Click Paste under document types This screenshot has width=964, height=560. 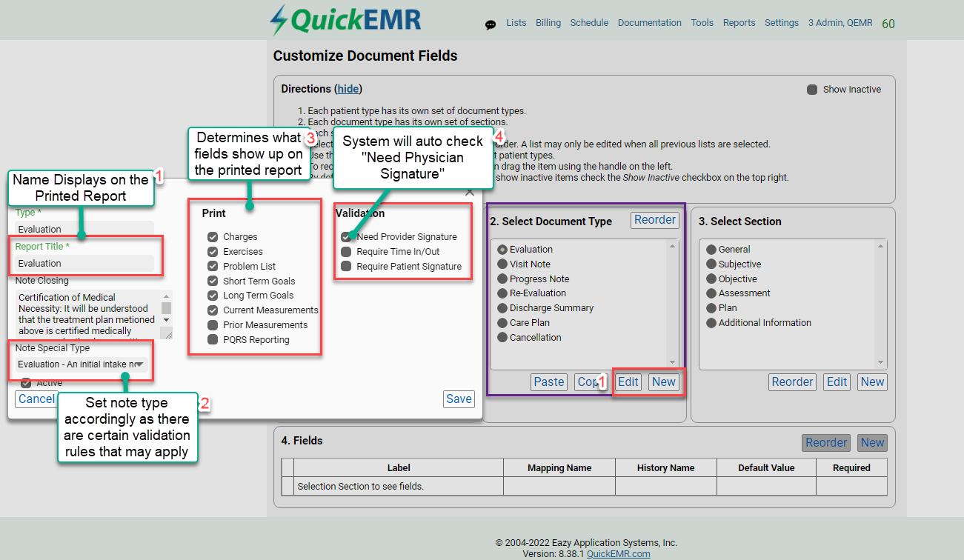[x=549, y=382]
